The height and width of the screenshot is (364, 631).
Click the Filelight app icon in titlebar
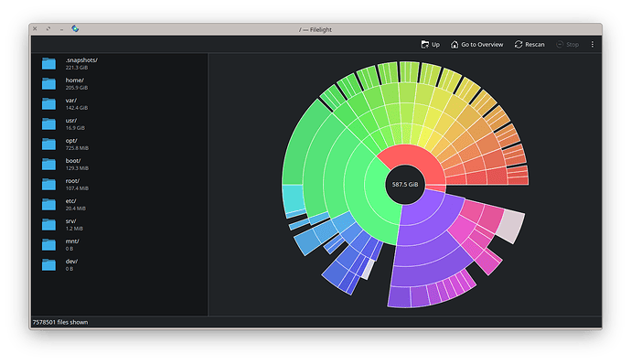(x=75, y=28)
